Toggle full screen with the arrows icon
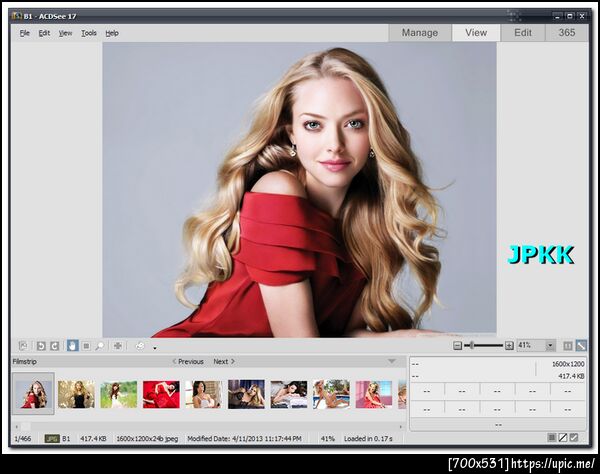600x474 pixels. pyautogui.click(x=118, y=346)
